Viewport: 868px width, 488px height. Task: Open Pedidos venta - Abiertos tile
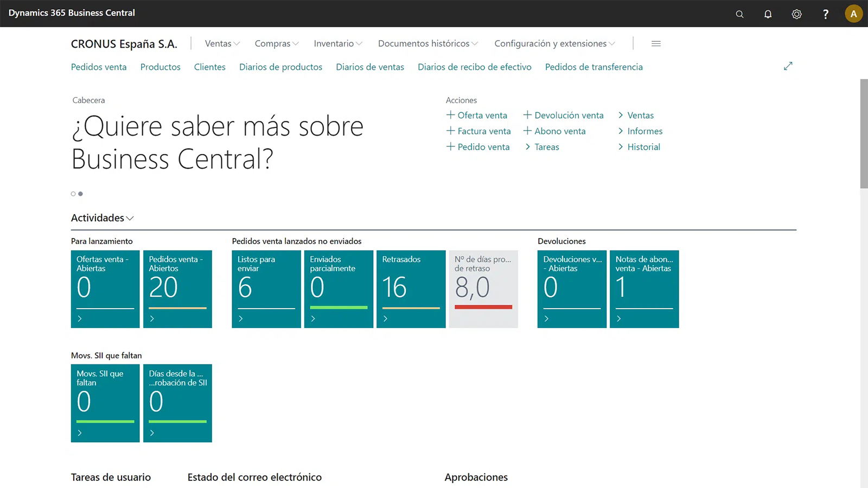tap(177, 288)
